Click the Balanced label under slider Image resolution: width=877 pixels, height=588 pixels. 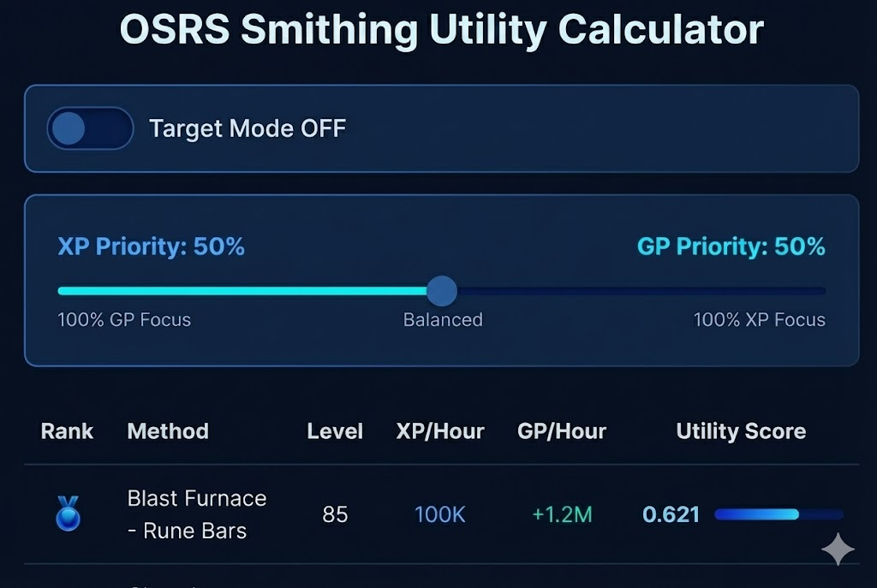point(443,319)
